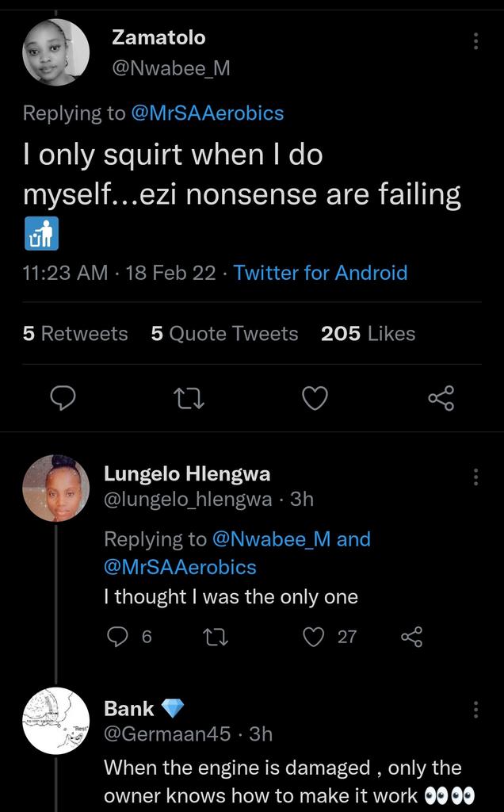Reply to Zamatolo's main tweet
Screen dimensions: 504x812
point(63,399)
